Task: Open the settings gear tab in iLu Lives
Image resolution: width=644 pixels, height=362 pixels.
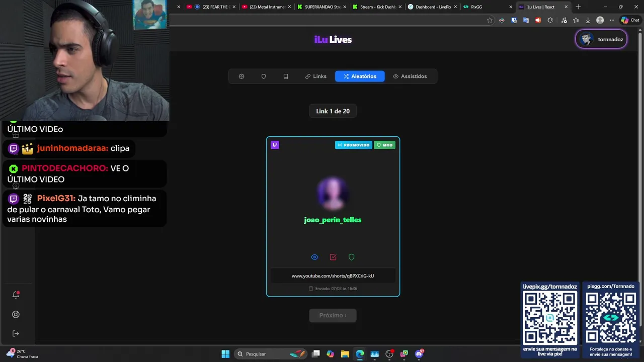Action: pyautogui.click(x=242, y=76)
